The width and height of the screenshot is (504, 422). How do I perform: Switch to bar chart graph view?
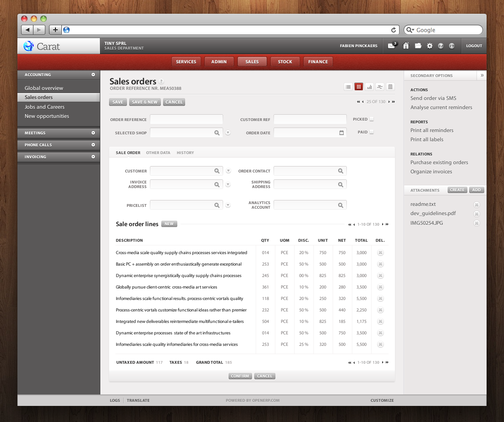pyautogui.click(x=369, y=87)
